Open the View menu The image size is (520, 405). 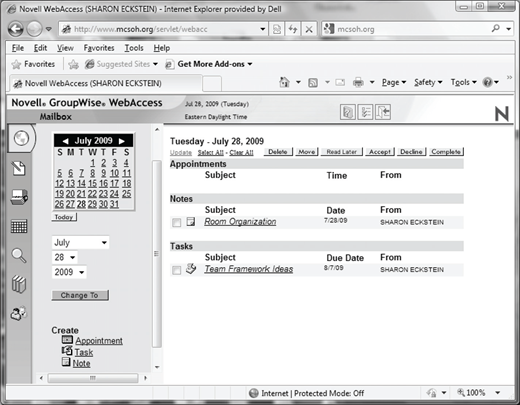(65, 48)
